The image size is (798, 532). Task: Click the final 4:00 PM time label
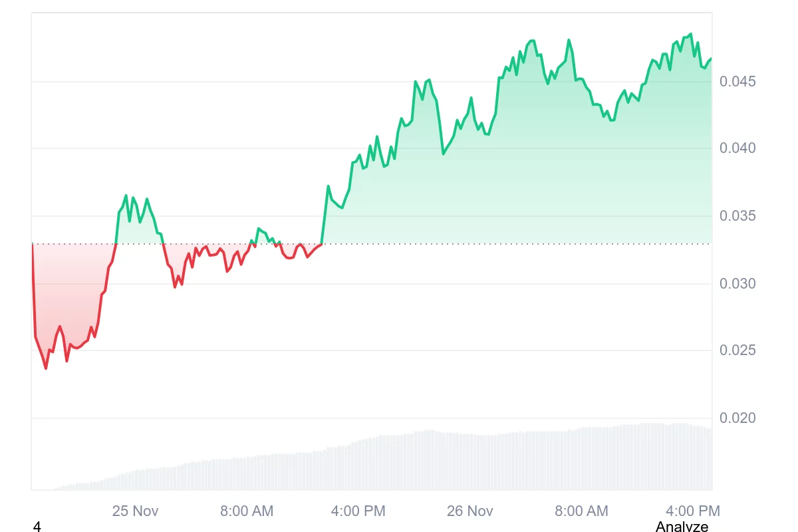click(692, 511)
